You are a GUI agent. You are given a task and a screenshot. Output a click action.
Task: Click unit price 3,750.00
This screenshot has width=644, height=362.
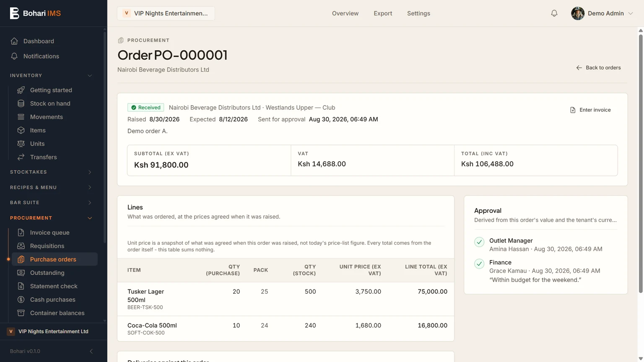[368, 292]
